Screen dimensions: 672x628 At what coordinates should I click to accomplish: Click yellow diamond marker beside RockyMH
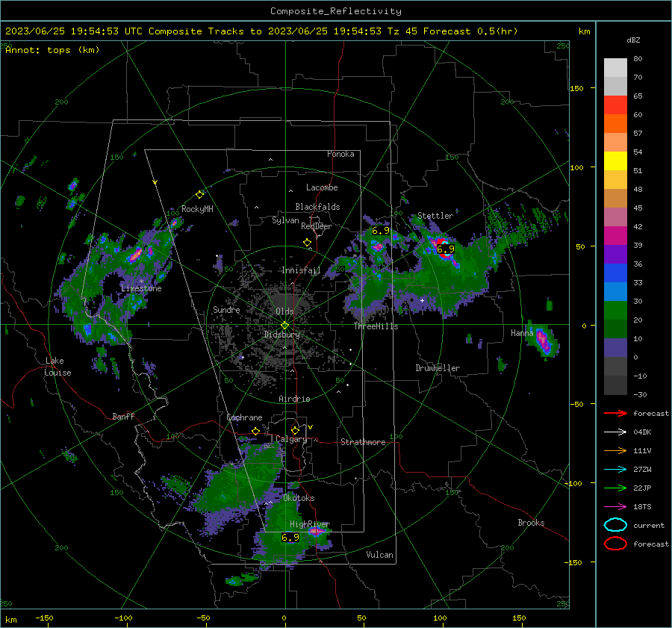click(x=199, y=195)
